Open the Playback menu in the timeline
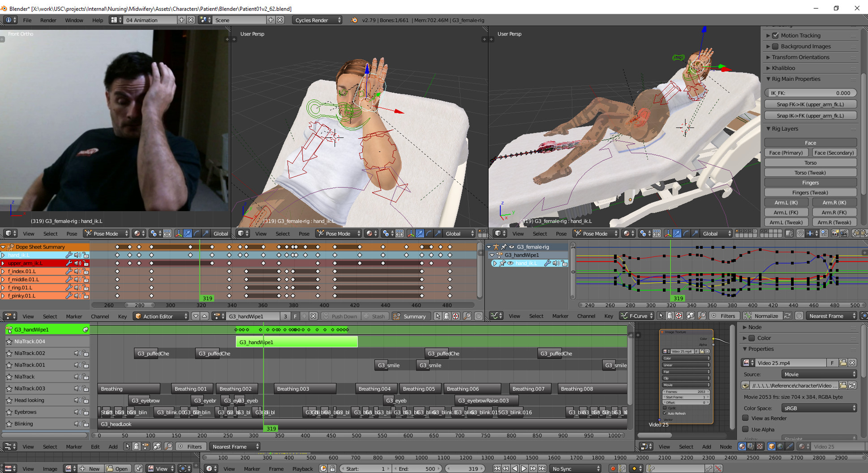868x473 pixels. (x=302, y=469)
